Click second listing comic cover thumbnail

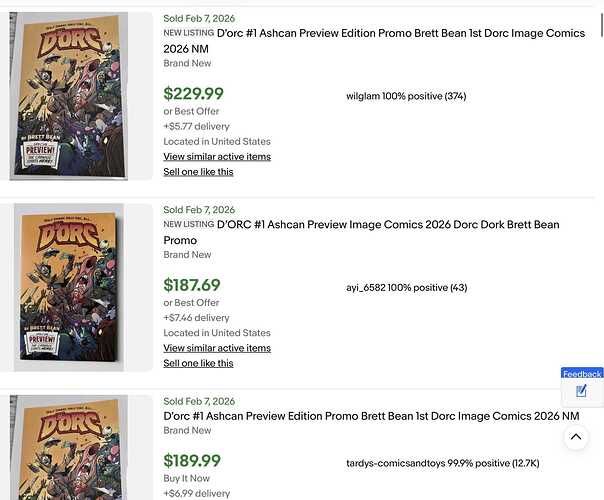69,287
